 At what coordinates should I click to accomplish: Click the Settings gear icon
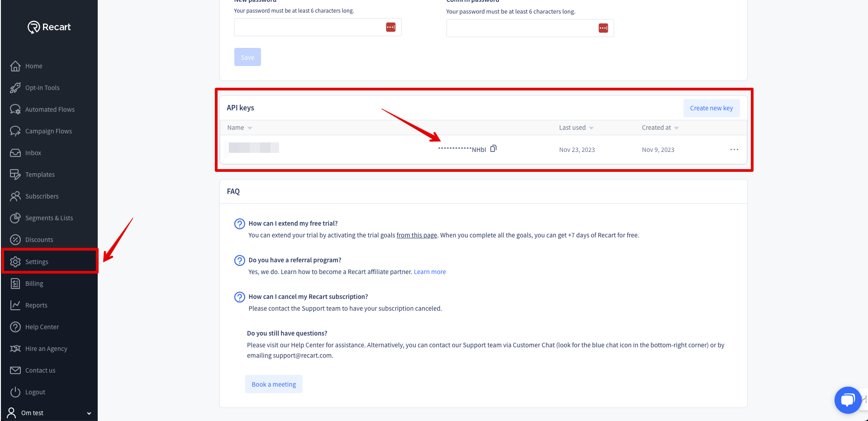tap(15, 262)
